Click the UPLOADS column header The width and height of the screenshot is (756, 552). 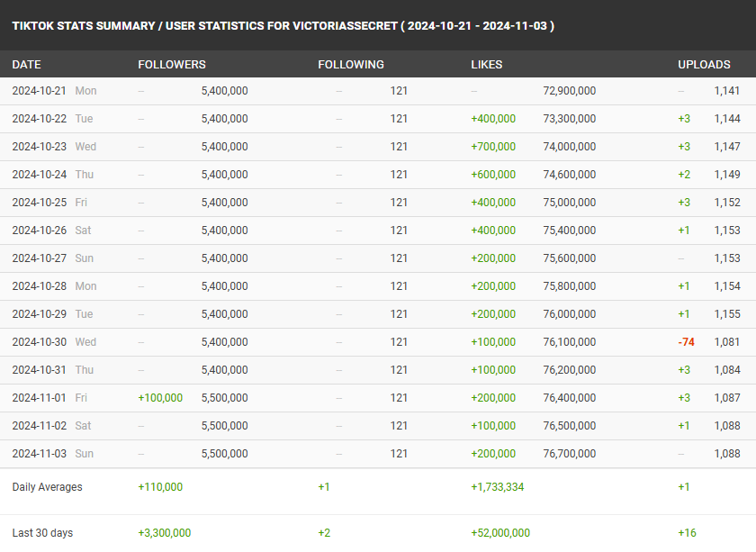[704, 65]
